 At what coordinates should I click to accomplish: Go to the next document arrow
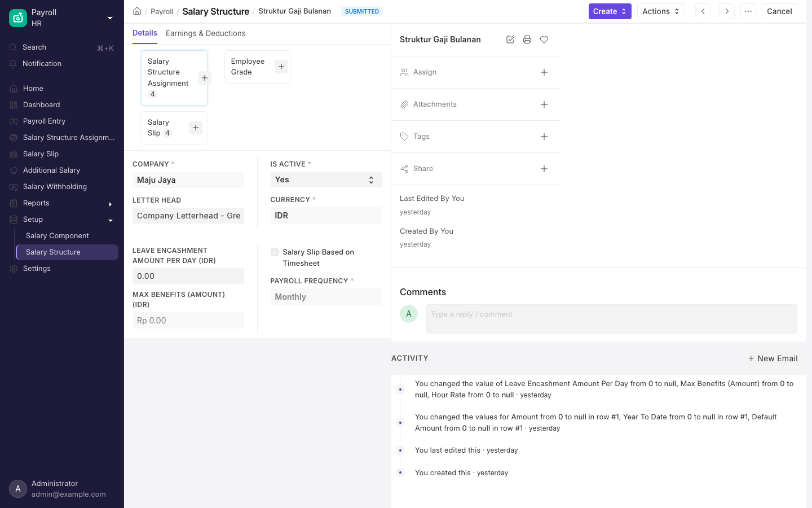727,11
